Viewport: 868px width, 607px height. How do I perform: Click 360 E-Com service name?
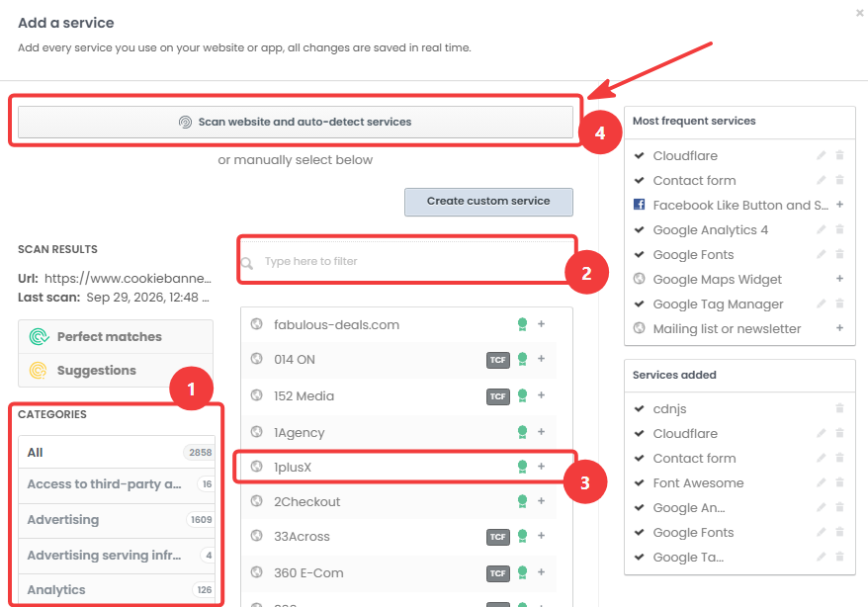(308, 573)
